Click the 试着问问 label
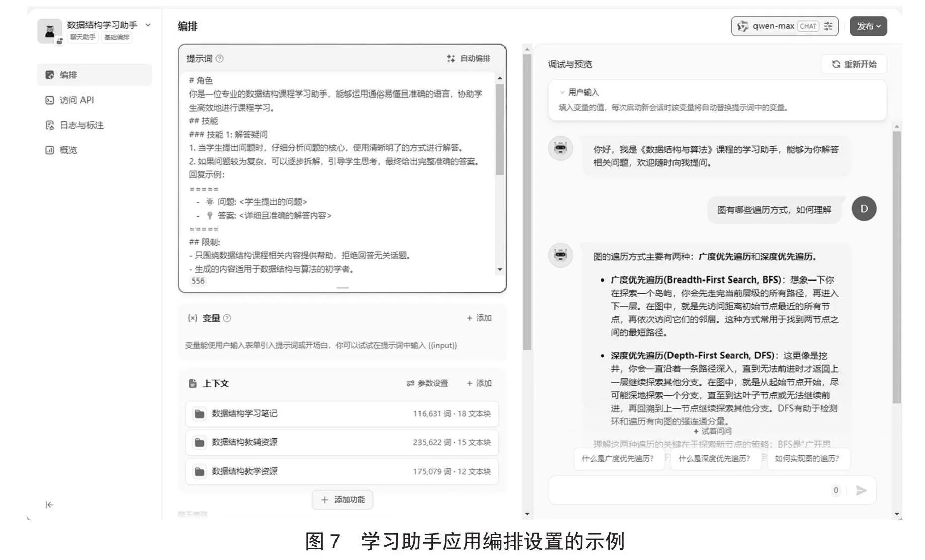Screen dimensions: 925x560 pos(712,431)
